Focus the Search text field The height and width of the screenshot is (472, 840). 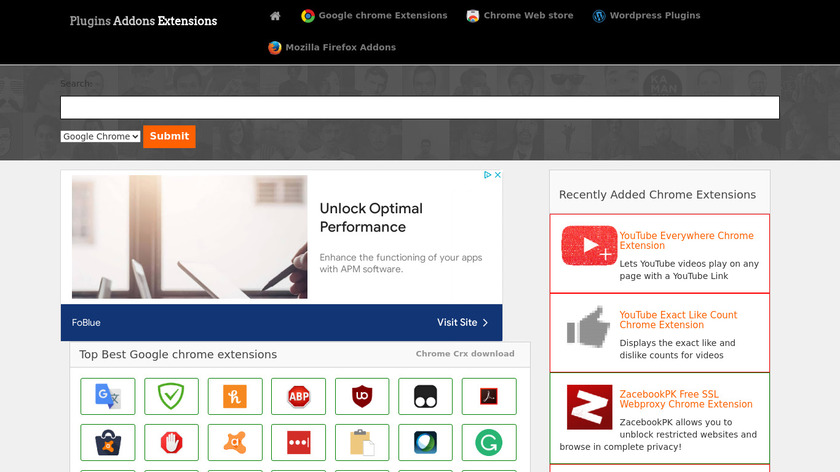click(x=419, y=108)
